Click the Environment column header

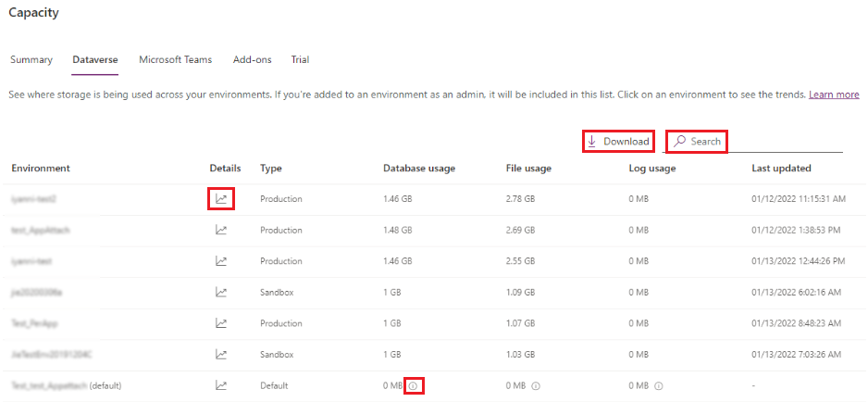41,169
